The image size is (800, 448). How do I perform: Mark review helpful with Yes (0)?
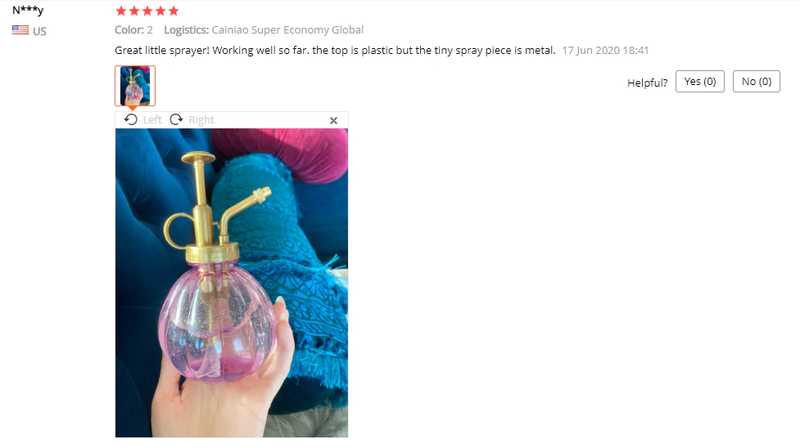[700, 82]
